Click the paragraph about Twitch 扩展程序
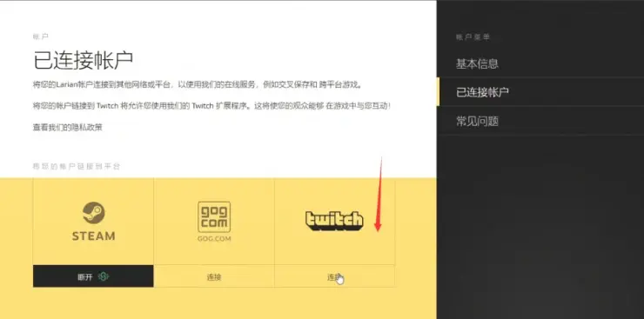The width and height of the screenshot is (644, 319). click(x=211, y=106)
